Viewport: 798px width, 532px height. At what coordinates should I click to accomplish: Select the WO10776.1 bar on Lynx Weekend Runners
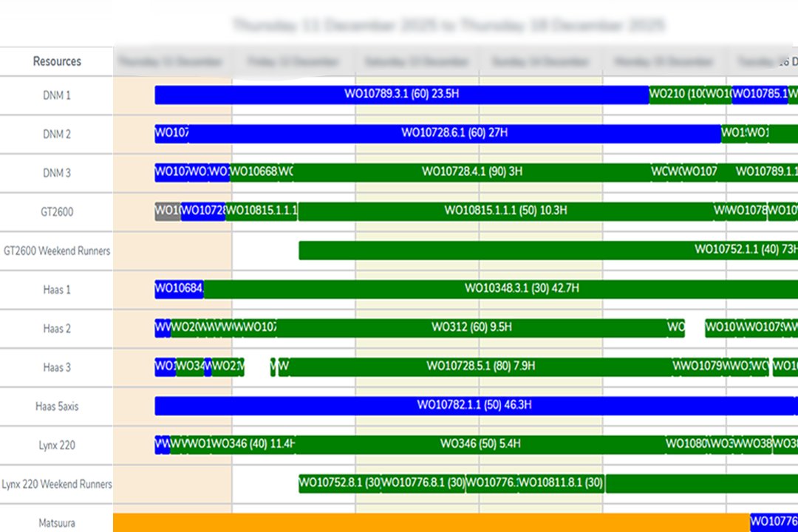(x=491, y=483)
